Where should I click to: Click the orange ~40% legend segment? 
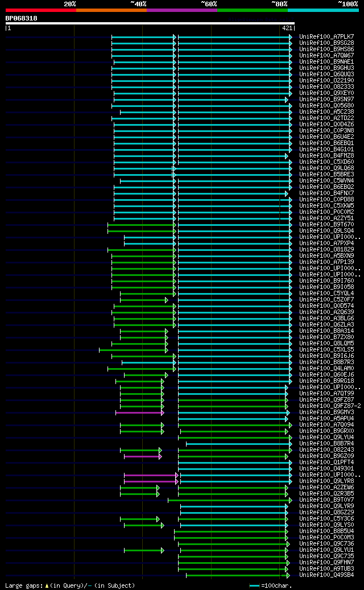[x=111, y=10]
